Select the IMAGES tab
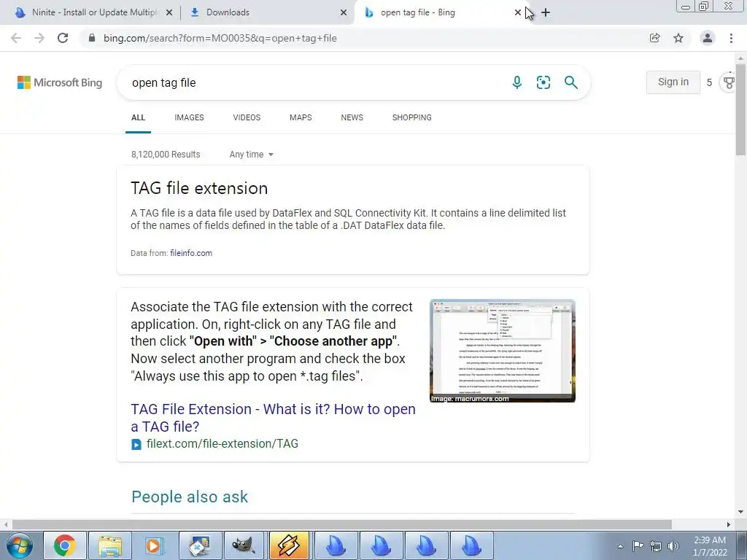747x560 pixels. point(189,117)
